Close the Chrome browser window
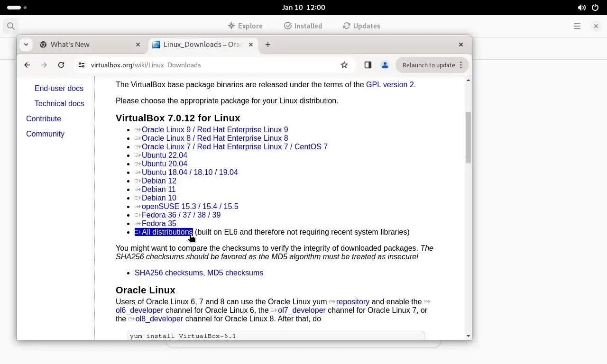The height and width of the screenshot is (364, 607). [461, 45]
